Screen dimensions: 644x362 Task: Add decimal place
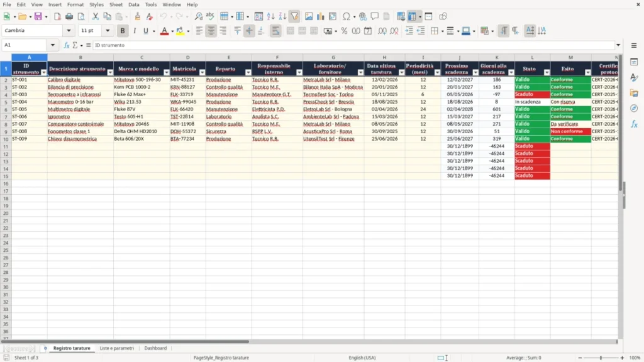[382, 31]
